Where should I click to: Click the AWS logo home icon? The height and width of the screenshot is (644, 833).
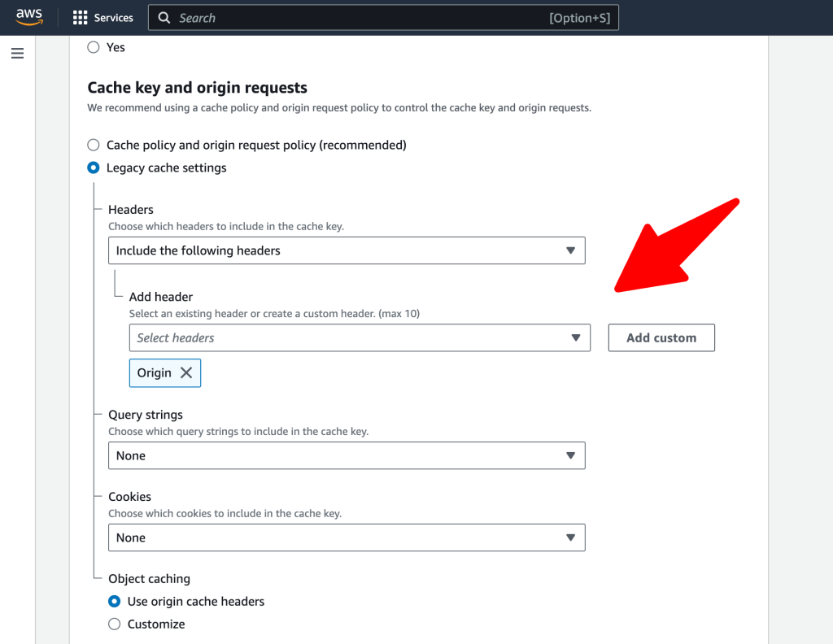pyautogui.click(x=29, y=18)
